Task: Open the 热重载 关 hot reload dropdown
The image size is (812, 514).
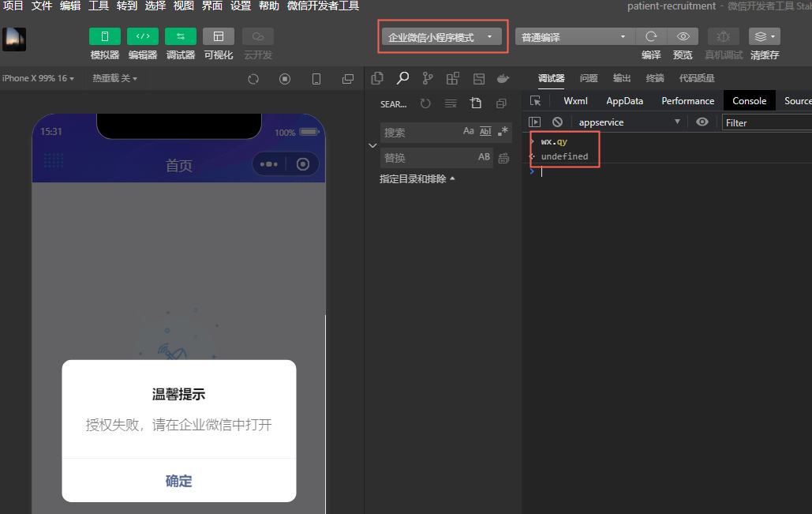Action: [x=114, y=78]
